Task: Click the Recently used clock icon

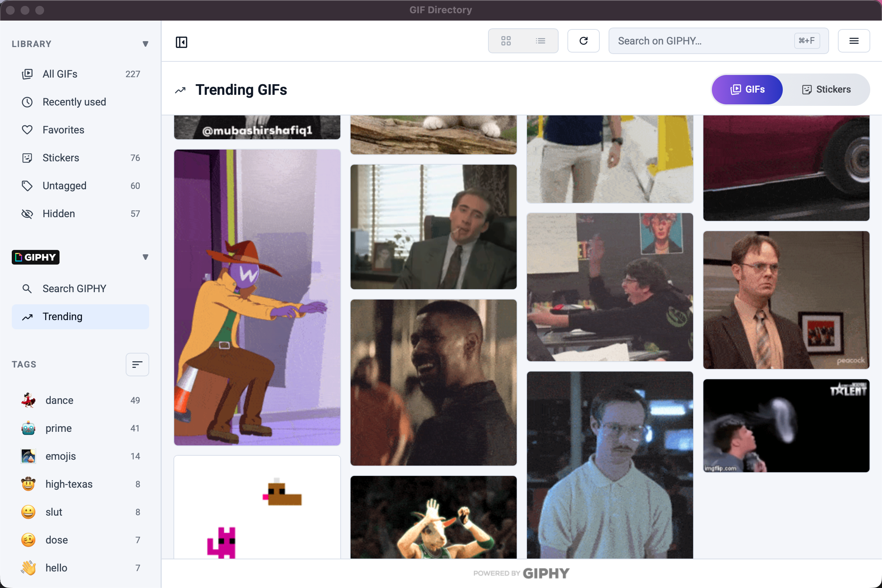Action: click(x=27, y=102)
